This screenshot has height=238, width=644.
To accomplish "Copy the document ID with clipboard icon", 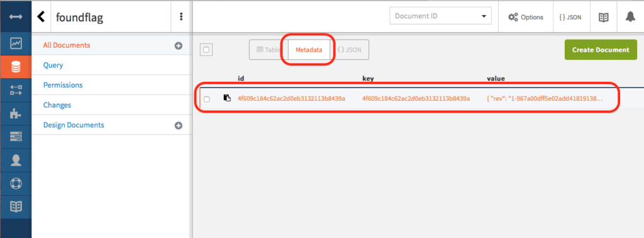I will coord(226,98).
